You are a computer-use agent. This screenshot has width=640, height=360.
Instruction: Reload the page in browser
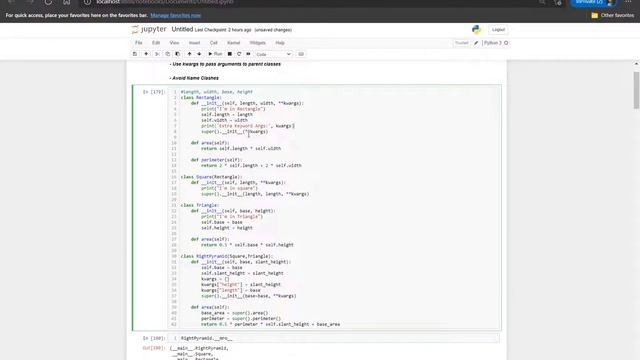tap(48, 2)
